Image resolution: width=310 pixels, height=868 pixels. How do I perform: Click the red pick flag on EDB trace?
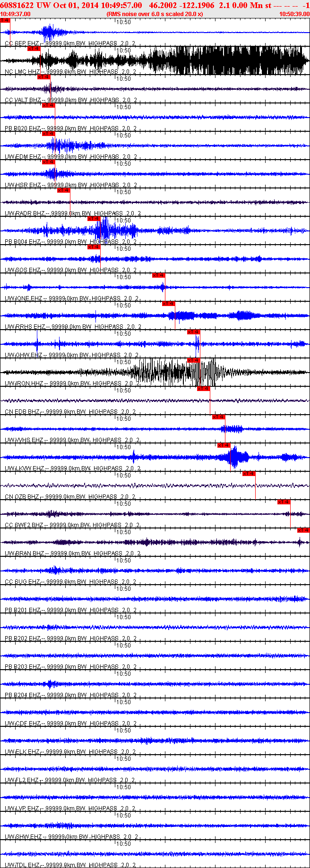(203, 389)
